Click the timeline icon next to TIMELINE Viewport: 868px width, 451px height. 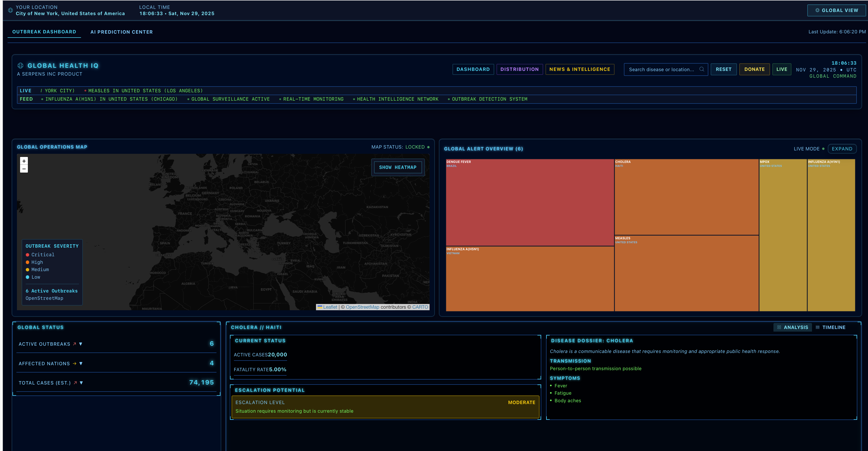[817, 327]
